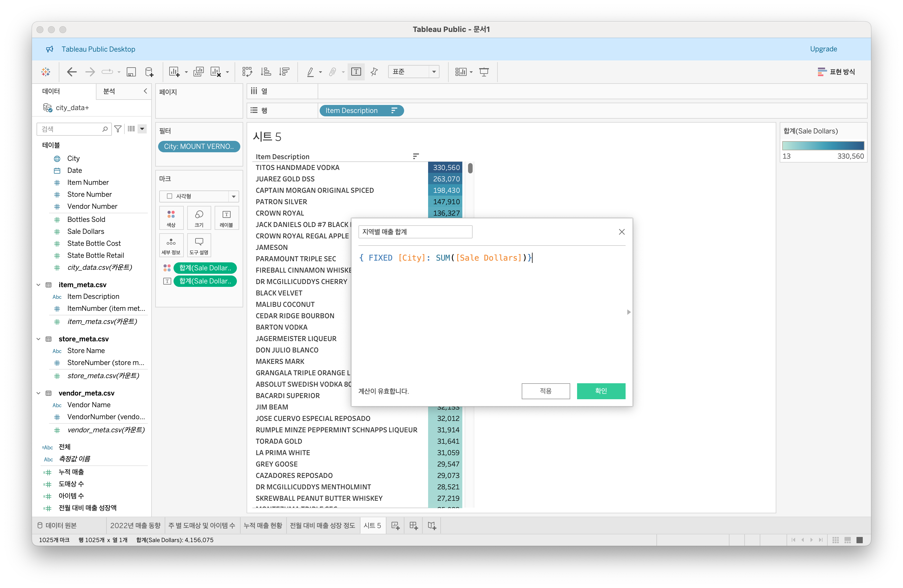903x588 pixels.
Task: Click the undo back arrow in toolbar
Action: [71, 72]
